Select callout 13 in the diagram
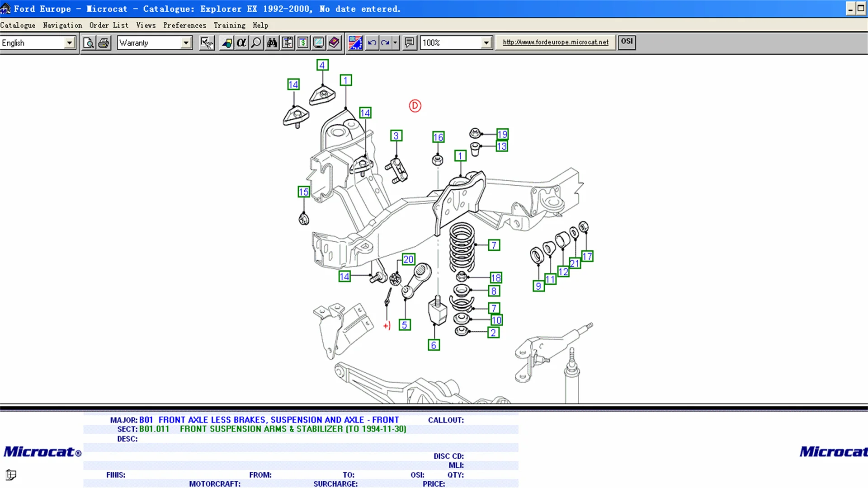Screen dimensions: 868x488 pos(502,146)
